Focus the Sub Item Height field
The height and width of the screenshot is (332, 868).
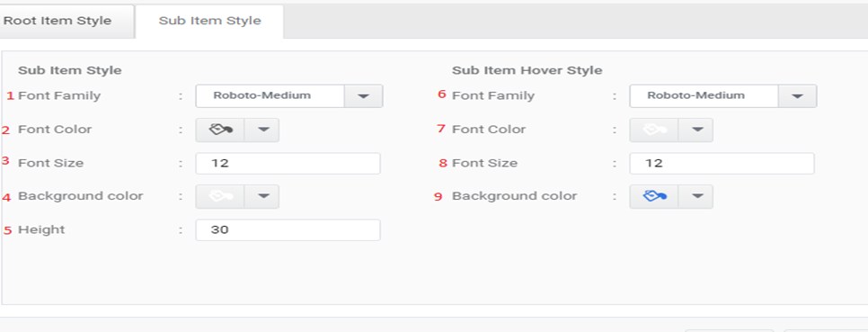[288, 230]
